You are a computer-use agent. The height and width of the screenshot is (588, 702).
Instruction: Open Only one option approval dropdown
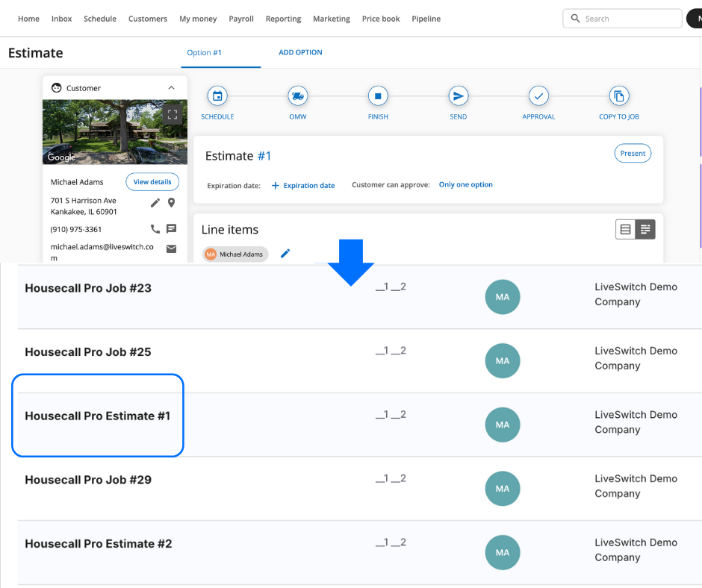click(465, 184)
